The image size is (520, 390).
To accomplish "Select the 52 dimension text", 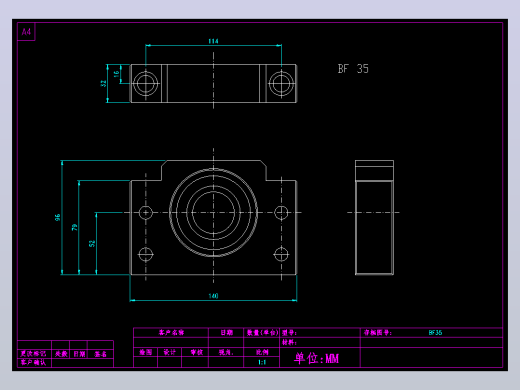I will click(x=92, y=244).
